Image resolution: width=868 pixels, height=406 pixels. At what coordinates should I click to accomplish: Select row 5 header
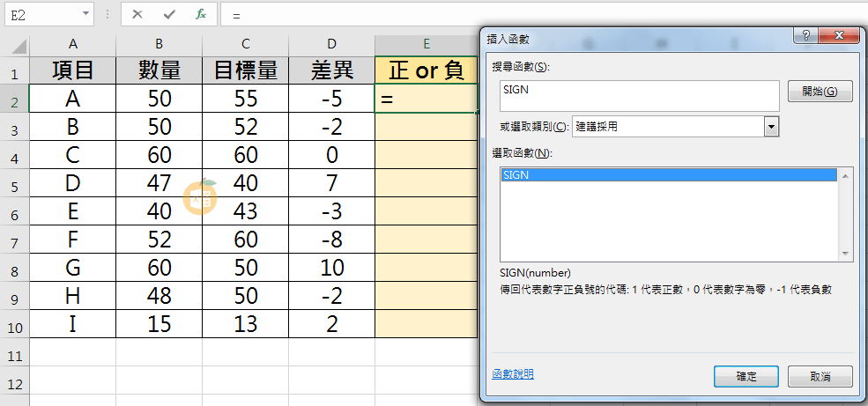pyautogui.click(x=14, y=187)
